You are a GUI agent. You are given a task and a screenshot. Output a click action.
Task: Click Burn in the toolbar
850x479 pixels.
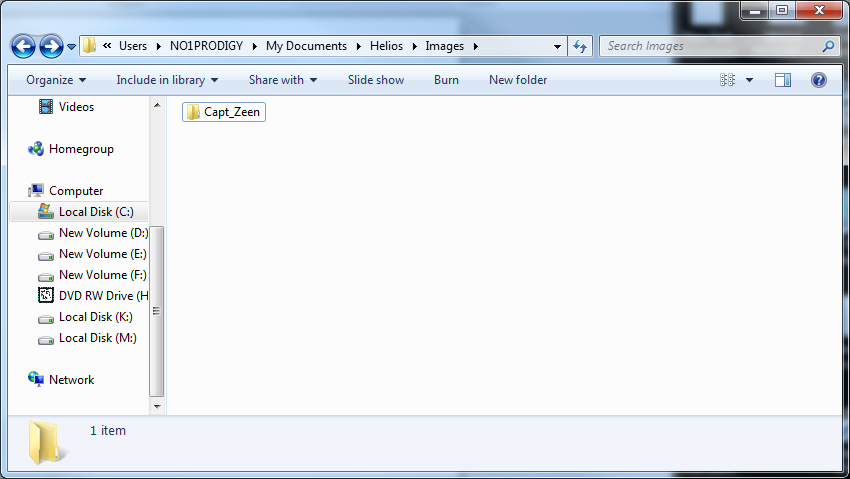(x=446, y=80)
